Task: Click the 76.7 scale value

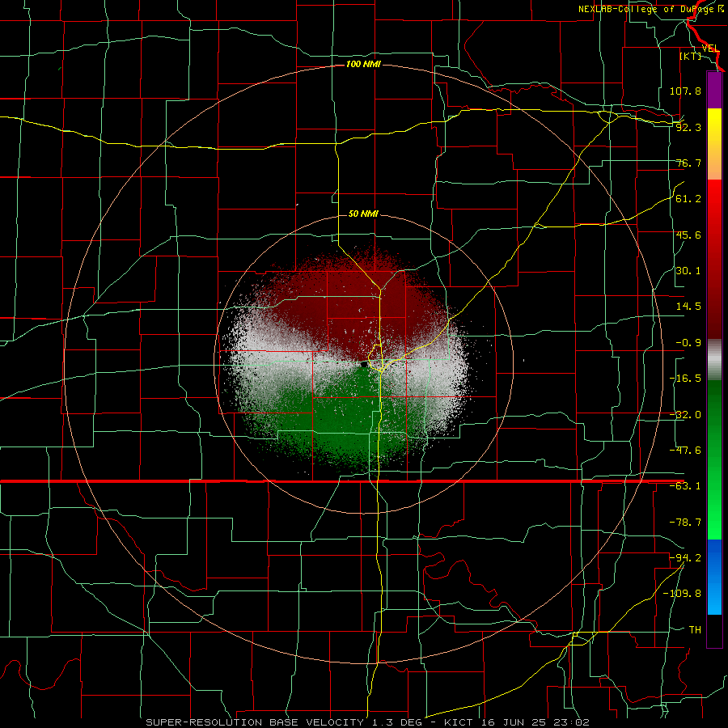Action: (x=688, y=163)
